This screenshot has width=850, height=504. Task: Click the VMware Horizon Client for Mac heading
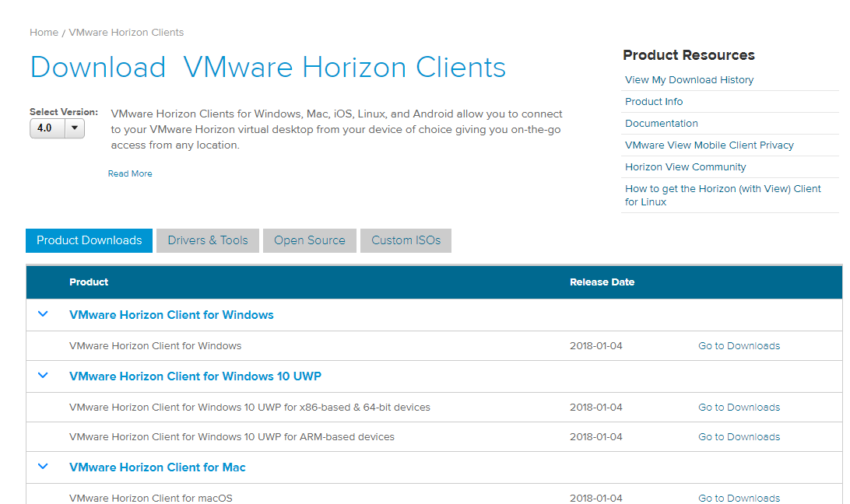(x=157, y=467)
